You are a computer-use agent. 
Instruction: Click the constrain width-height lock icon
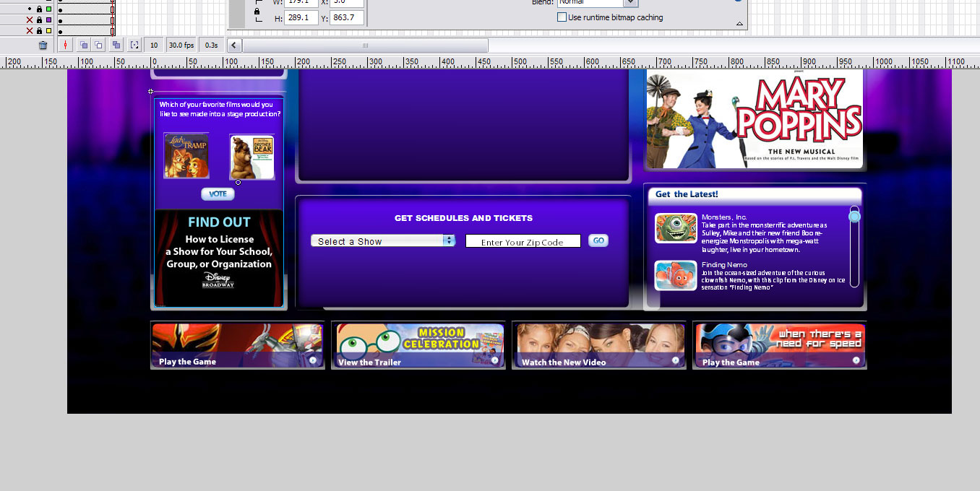tap(257, 12)
